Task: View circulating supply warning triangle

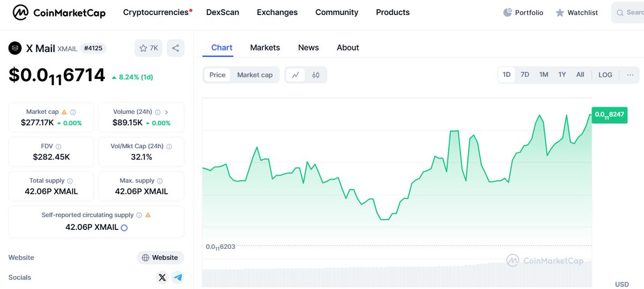Action: pyautogui.click(x=148, y=215)
